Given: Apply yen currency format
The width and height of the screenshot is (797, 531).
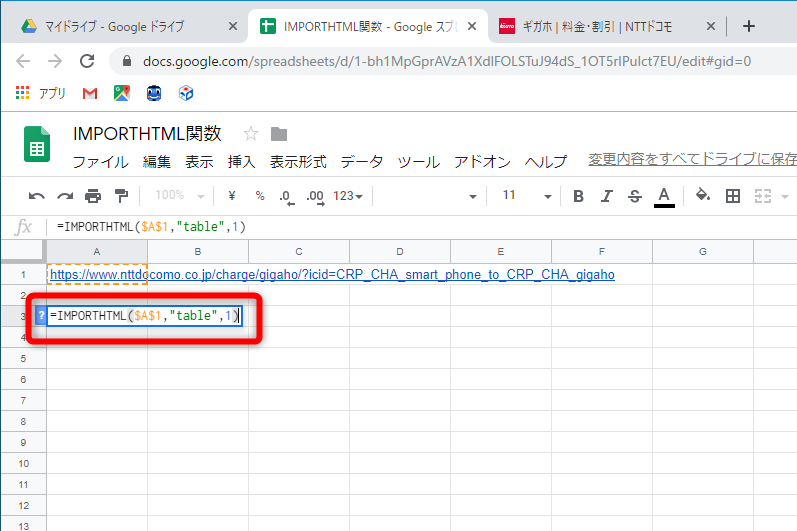Looking at the screenshot, I should click(x=232, y=196).
